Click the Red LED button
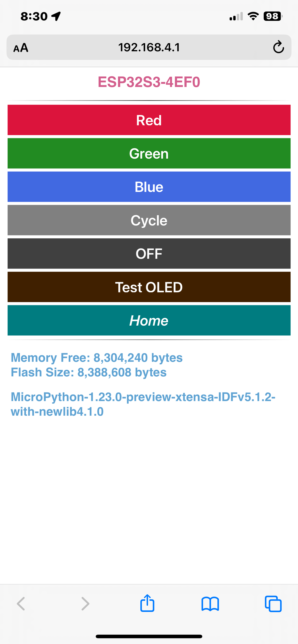Image resolution: width=298 pixels, height=644 pixels. [149, 120]
